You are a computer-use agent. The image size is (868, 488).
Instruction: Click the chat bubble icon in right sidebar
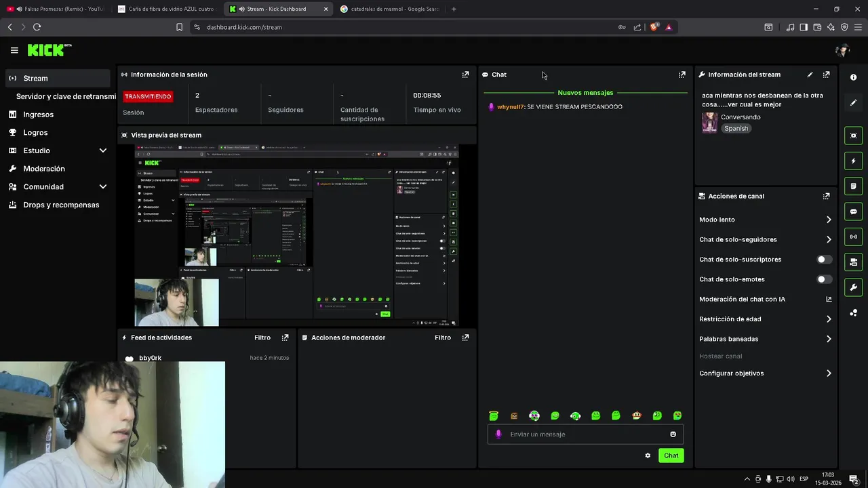[853, 211]
